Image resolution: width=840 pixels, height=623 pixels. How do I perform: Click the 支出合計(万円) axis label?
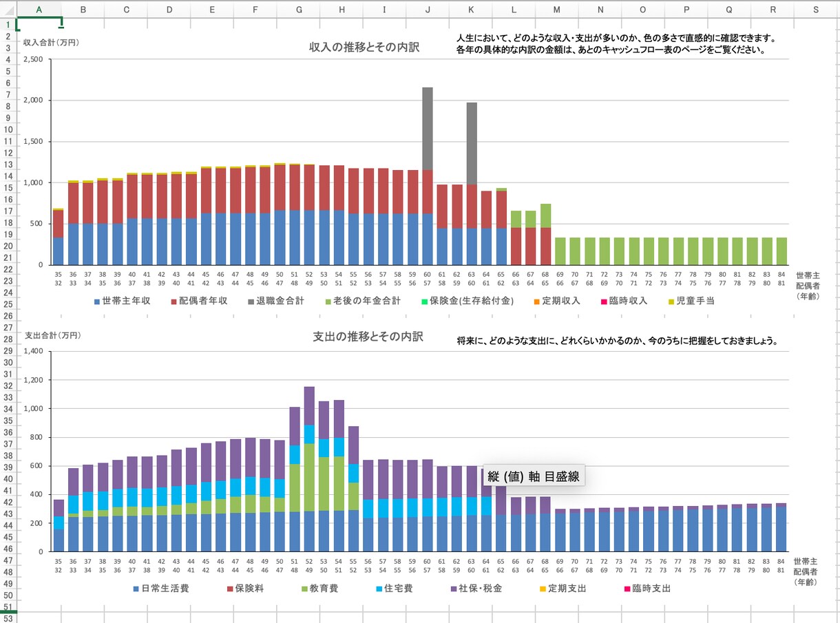coord(52,335)
